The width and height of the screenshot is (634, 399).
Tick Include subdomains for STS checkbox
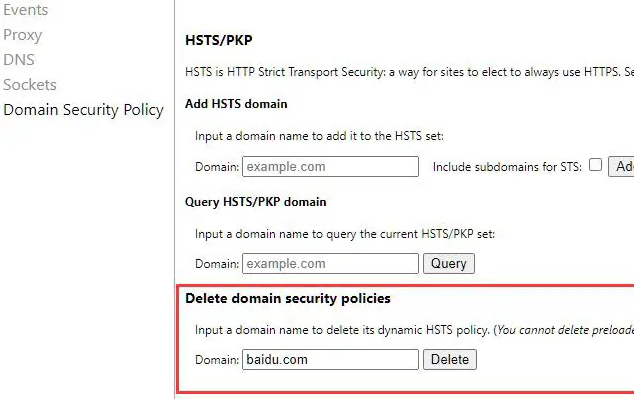(x=595, y=165)
